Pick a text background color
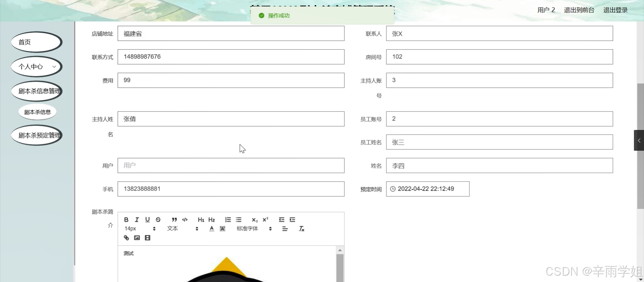 pos(222,229)
